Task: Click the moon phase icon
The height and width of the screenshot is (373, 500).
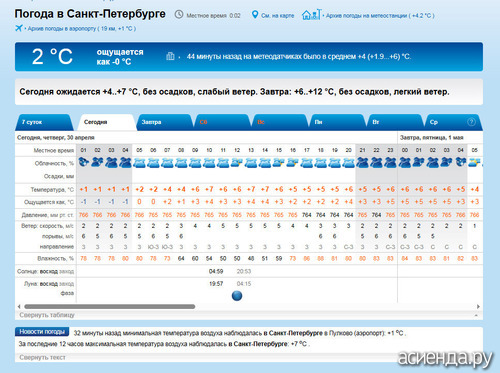Action: 237,296
